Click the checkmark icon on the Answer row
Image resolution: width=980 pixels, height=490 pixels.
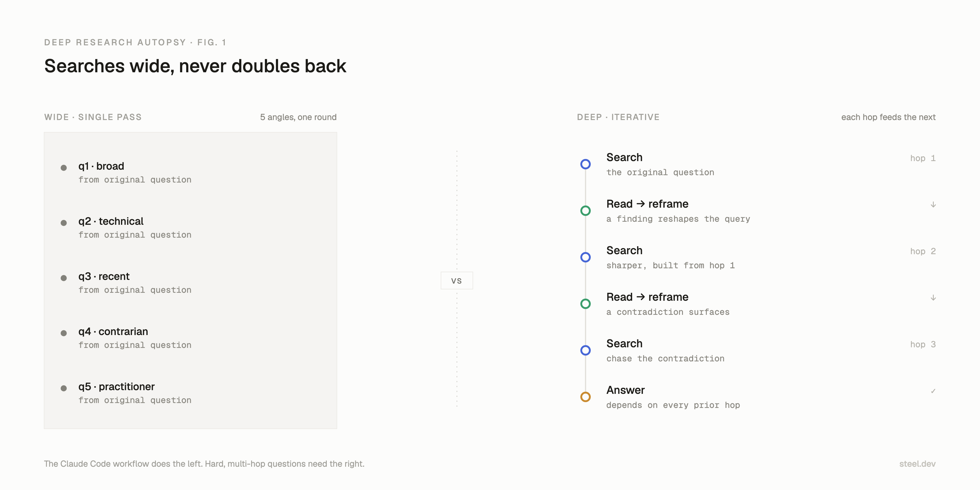pos(933,391)
